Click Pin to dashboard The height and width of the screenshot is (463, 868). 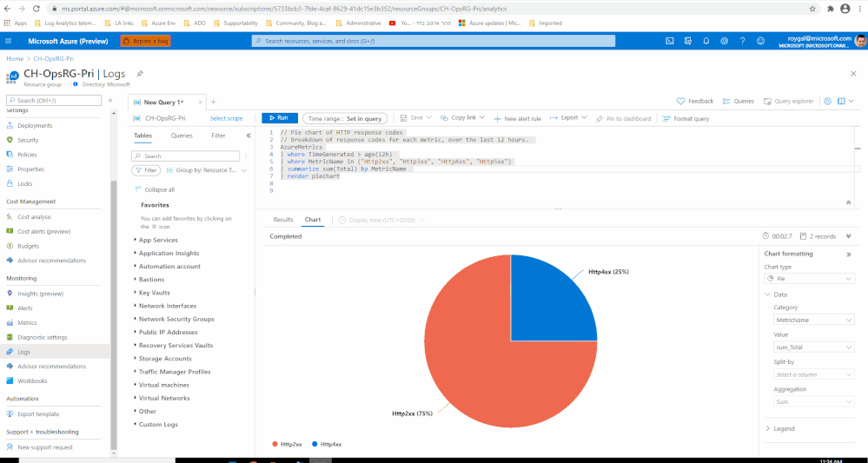[x=623, y=118]
